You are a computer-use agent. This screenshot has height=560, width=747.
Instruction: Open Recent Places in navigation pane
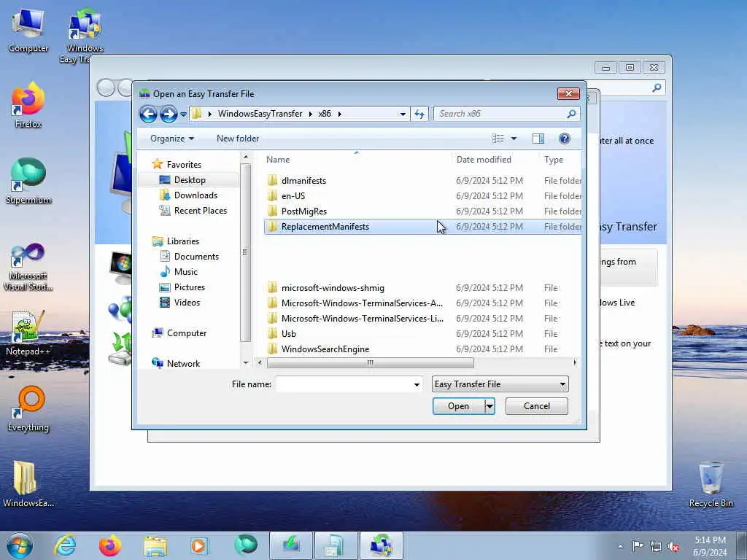[200, 211]
